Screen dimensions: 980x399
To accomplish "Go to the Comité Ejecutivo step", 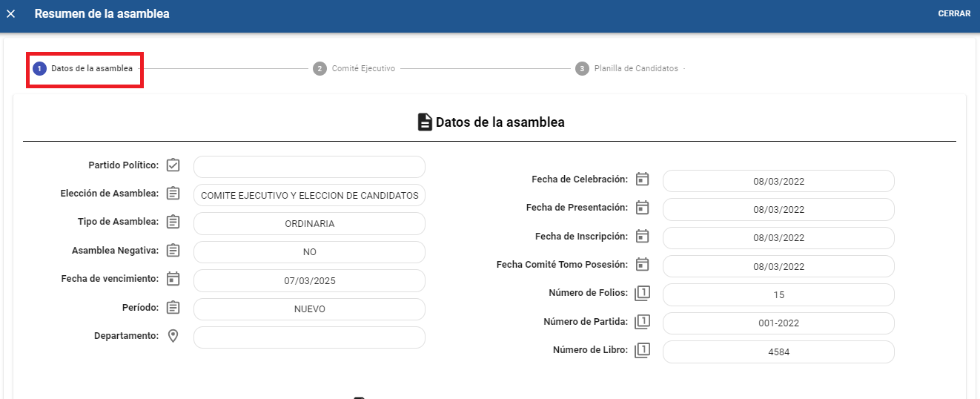I will (x=354, y=68).
